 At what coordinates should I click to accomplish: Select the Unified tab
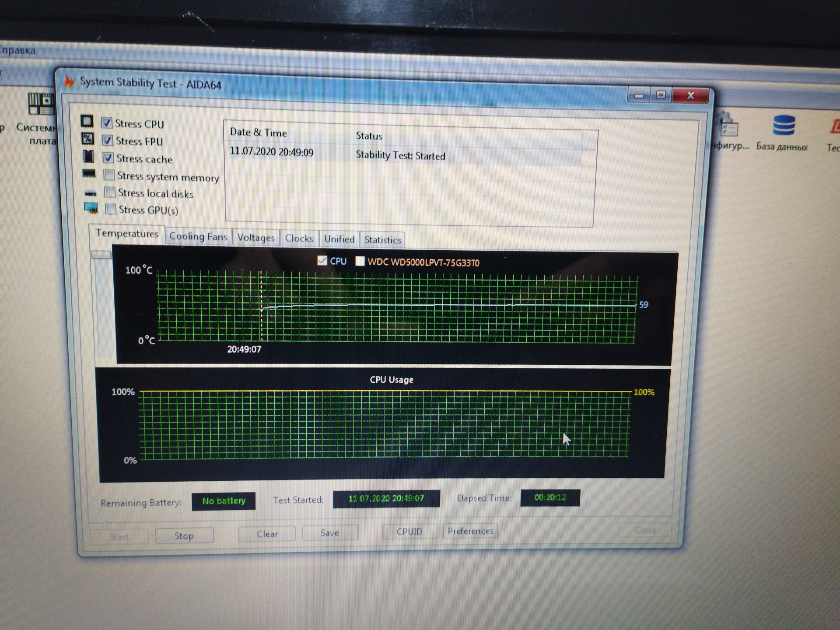pos(339,239)
